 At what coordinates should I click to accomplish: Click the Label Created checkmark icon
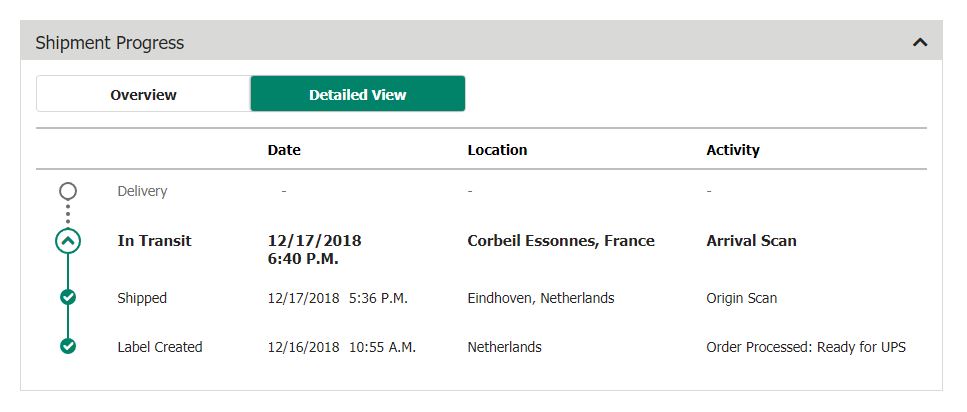pos(68,347)
